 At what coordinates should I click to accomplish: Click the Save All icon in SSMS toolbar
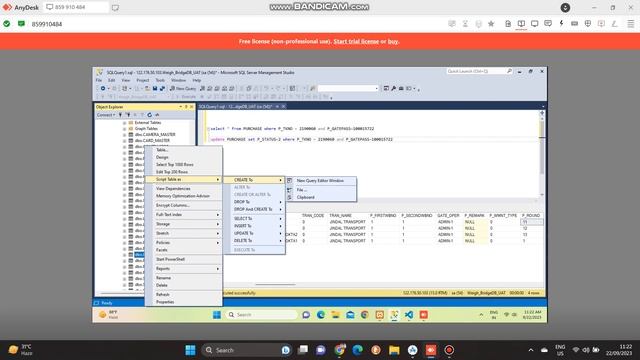click(162, 89)
